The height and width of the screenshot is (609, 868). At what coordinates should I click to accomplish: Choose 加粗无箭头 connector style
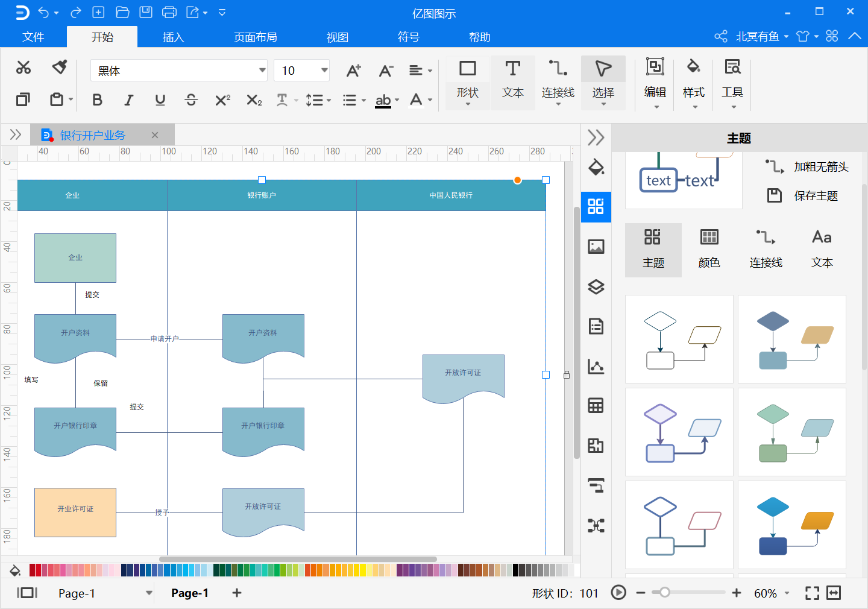pyautogui.click(x=808, y=166)
